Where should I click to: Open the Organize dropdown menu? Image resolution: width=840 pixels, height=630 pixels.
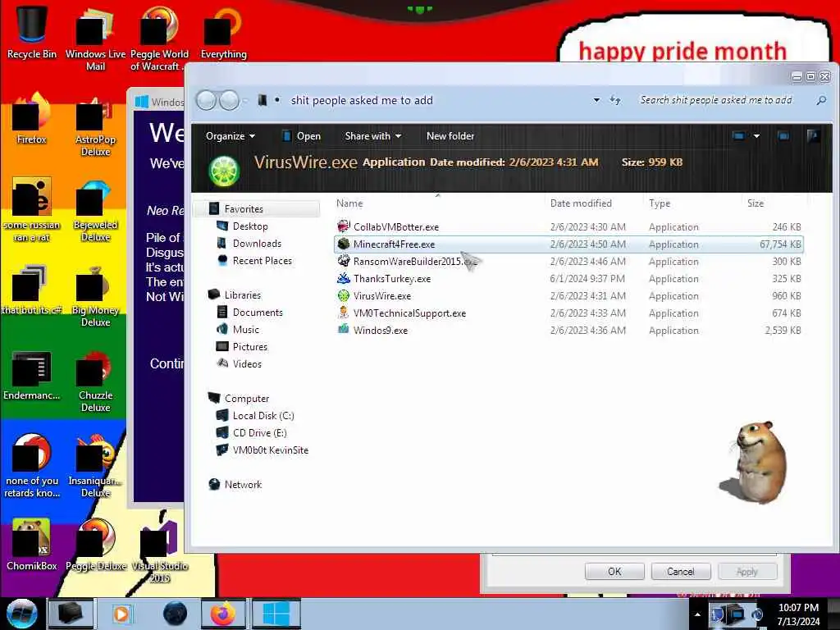click(x=231, y=136)
